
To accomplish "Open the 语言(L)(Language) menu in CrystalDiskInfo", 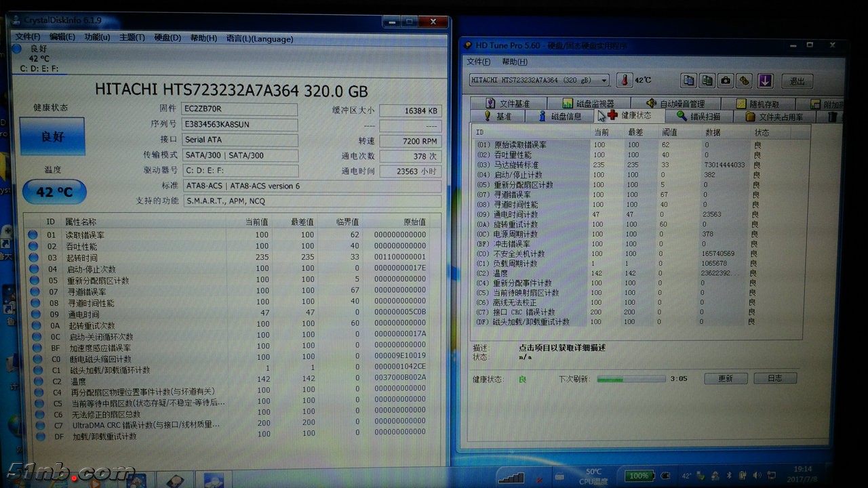I will tap(260, 38).
